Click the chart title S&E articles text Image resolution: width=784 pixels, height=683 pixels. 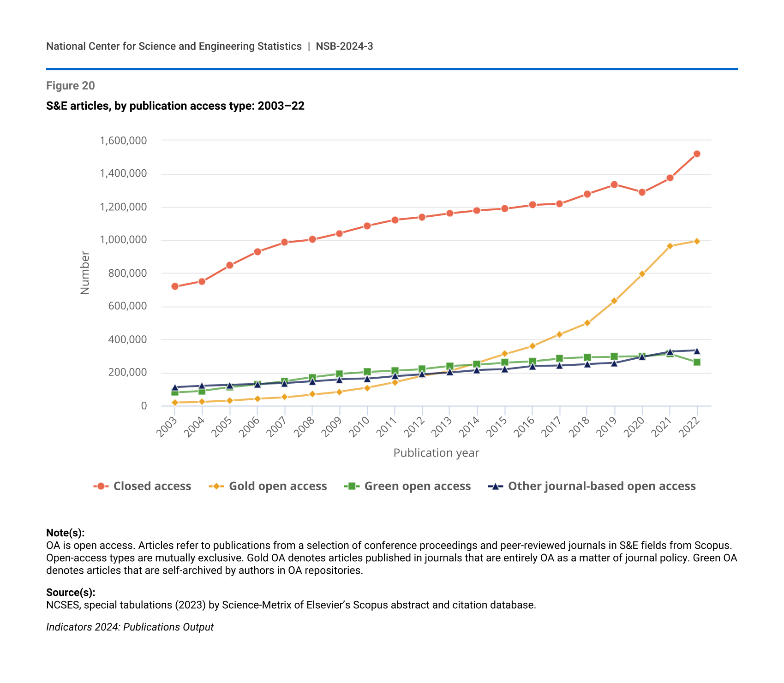(175, 106)
